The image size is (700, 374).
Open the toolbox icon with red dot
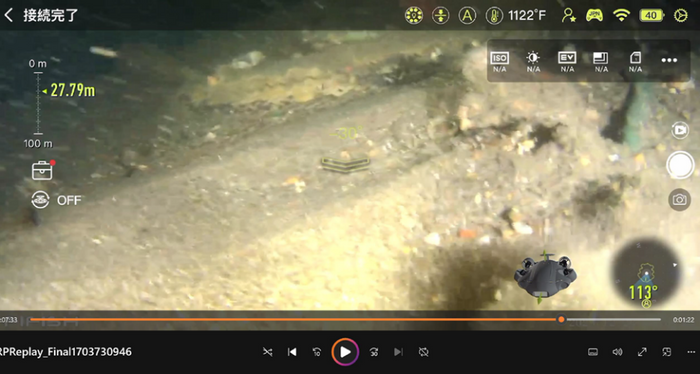pos(42,170)
